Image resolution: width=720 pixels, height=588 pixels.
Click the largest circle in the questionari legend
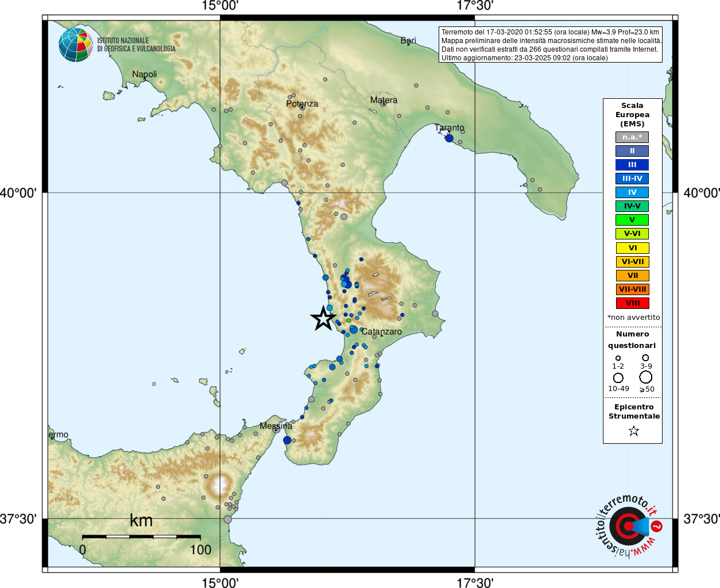point(646,377)
